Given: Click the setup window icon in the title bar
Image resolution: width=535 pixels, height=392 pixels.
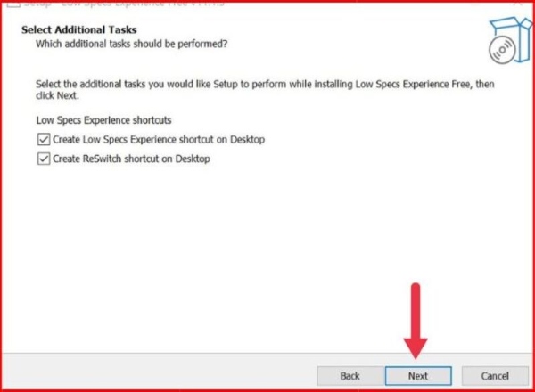Looking at the screenshot, I should point(13,4).
